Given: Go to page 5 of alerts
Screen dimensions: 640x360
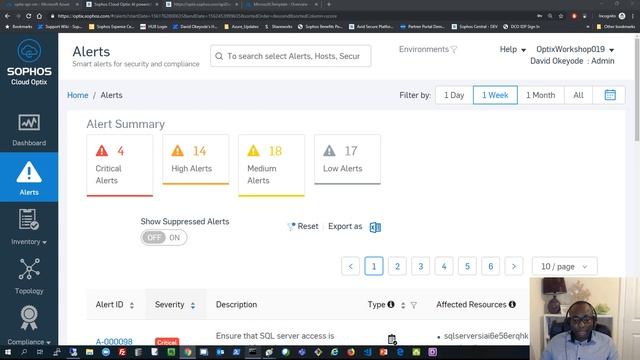Looking at the screenshot, I should [467, 266].
